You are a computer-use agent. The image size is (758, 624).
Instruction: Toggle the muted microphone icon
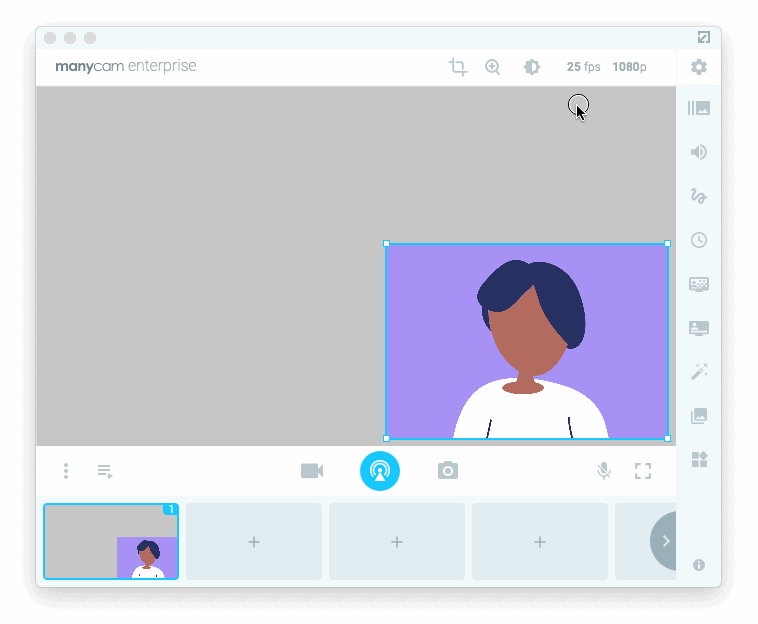pyautogui.click(x=603, y=471)
